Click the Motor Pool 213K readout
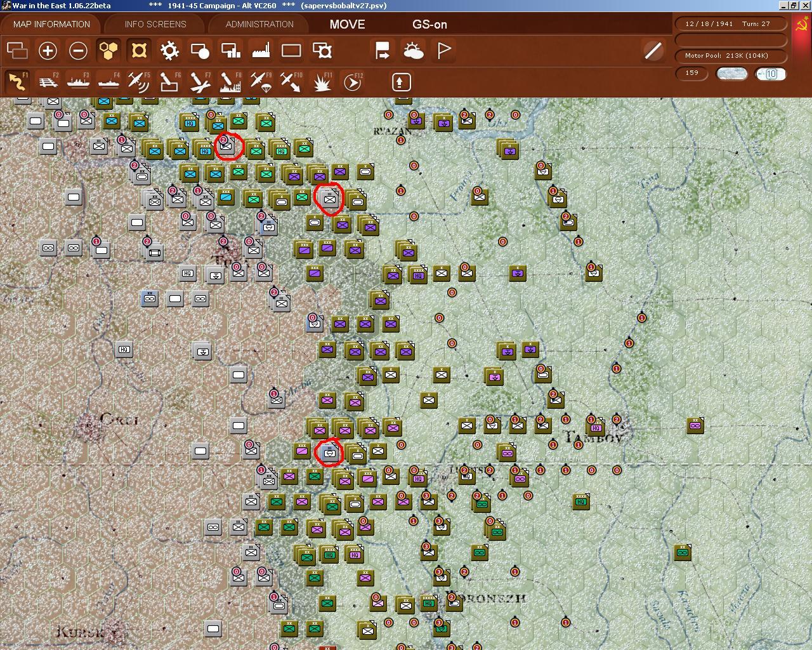Screen dimensions: 812x650 click(731, 55)
